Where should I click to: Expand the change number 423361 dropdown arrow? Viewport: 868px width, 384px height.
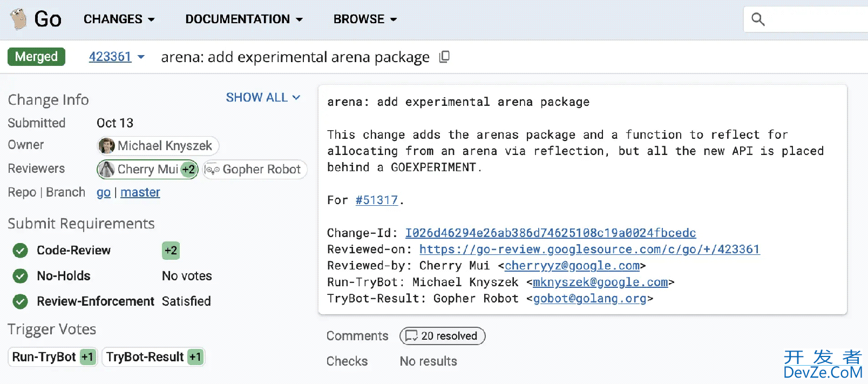coord(141,57)
